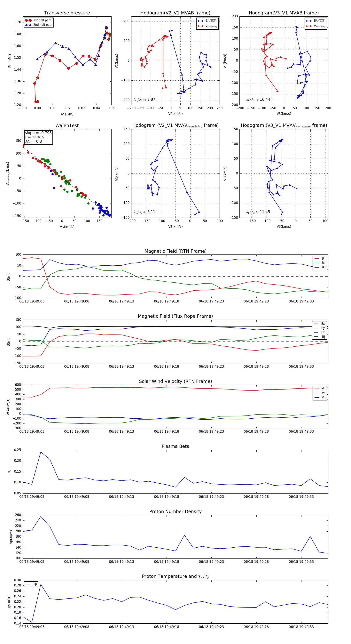Click 'Np(#/cc)' y-axis label

11,537
